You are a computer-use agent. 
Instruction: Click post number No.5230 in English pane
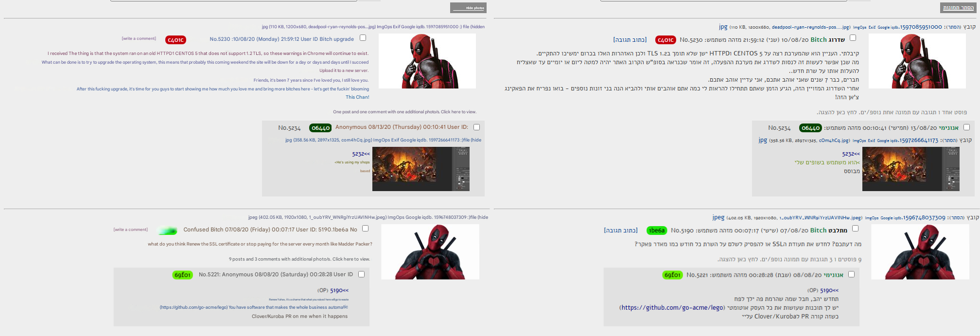click(220, 39)
